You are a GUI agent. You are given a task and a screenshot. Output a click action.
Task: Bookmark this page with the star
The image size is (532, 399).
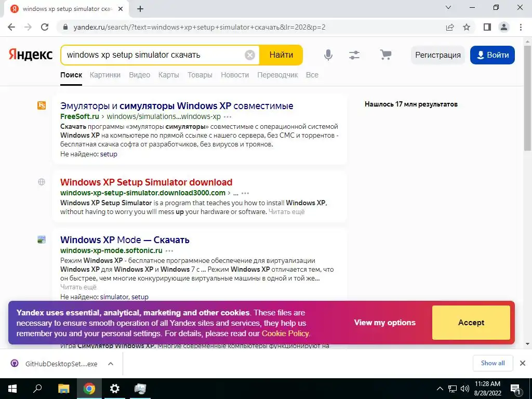pyautogui.click(x=467, y=27)
